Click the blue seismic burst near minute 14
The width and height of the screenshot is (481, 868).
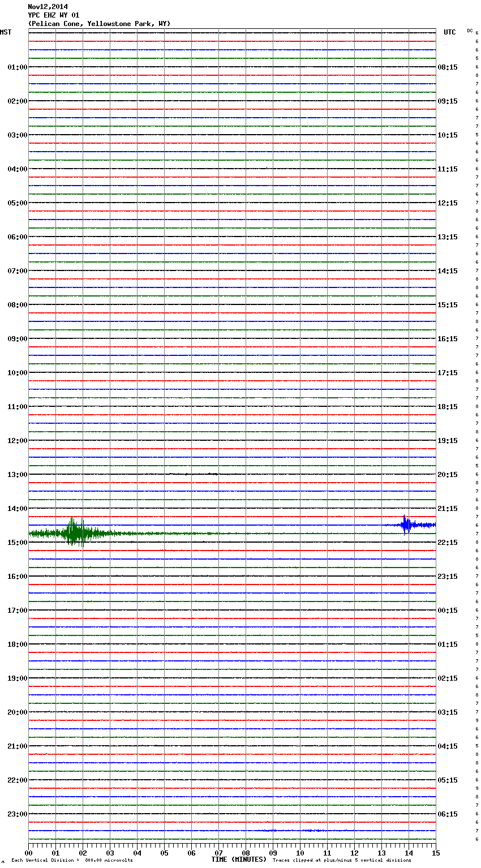[406, 525]
